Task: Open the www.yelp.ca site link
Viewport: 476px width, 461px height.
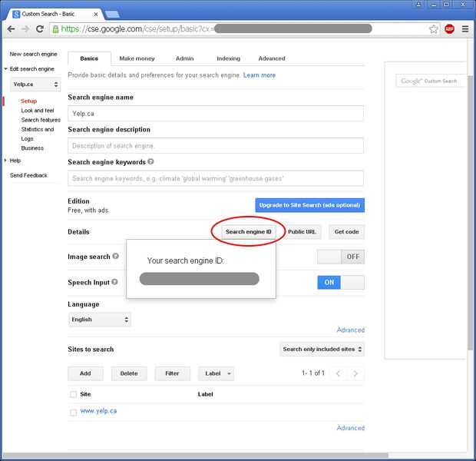Action: click(98, 411)
